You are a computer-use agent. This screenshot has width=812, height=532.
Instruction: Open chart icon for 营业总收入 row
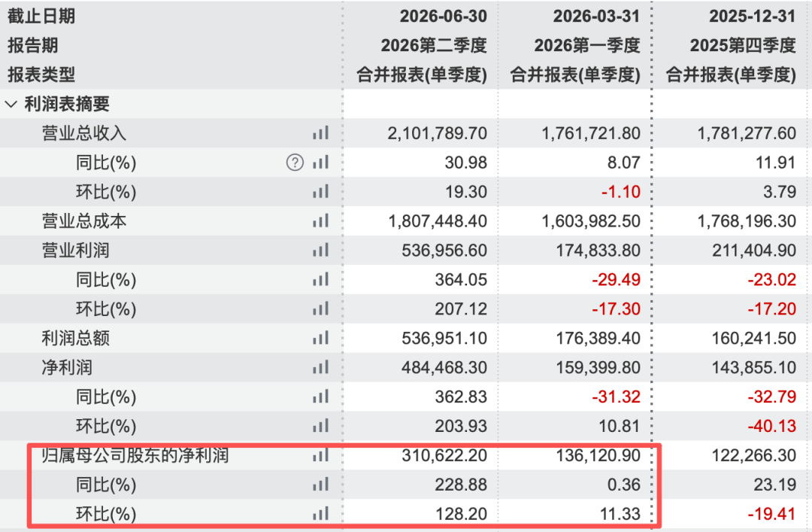320,133
